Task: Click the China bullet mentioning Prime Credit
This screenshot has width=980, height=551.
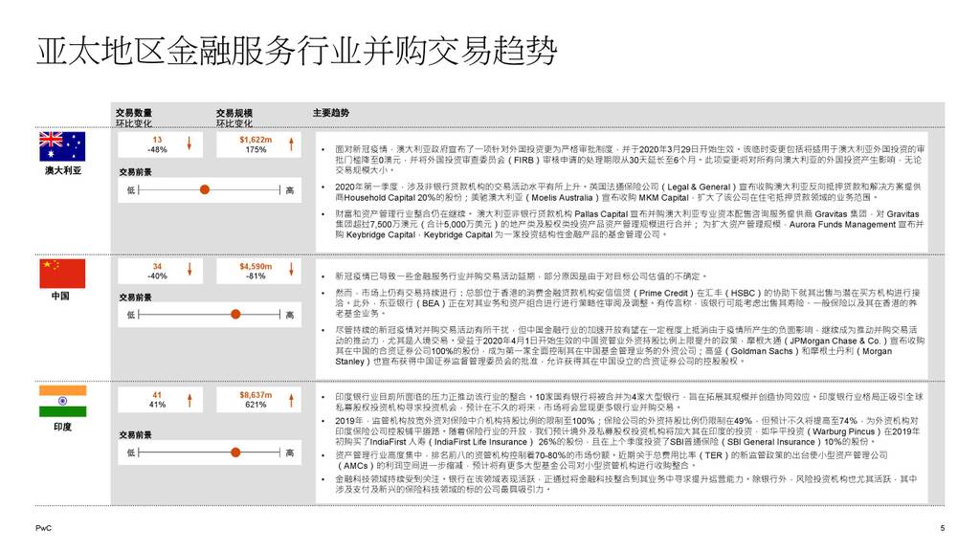Action: [x=628, y=303]
